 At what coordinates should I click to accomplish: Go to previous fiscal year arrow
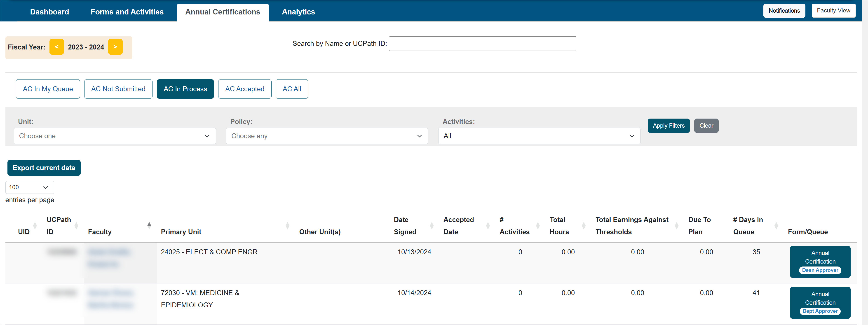[x=57, y=47]
